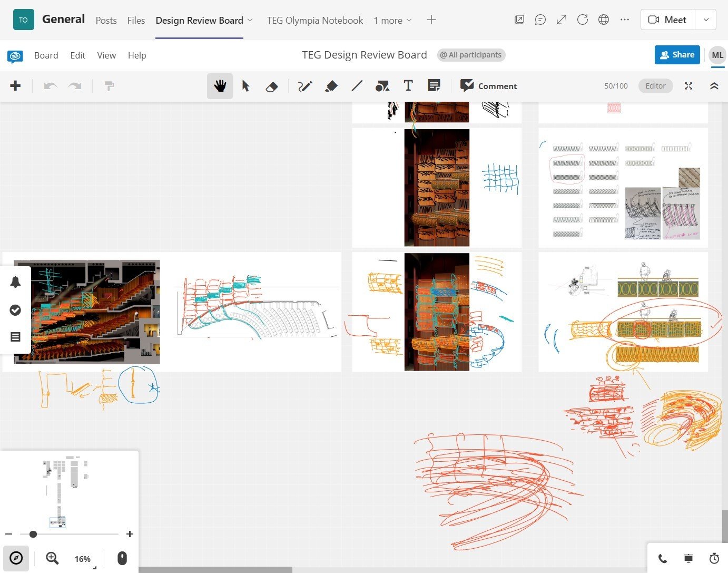The width and height of the screenshot is (728, 573).
Task: Click the Comment button
Action: [x=489, y=86]
